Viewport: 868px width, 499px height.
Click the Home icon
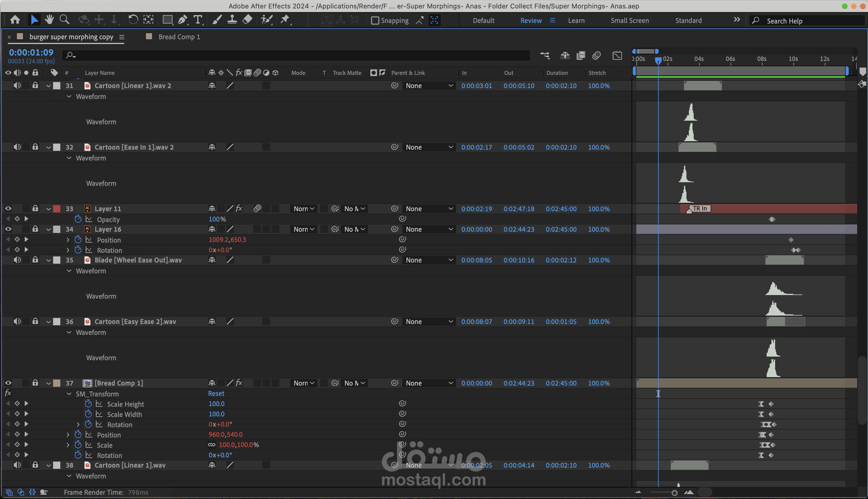15,20
